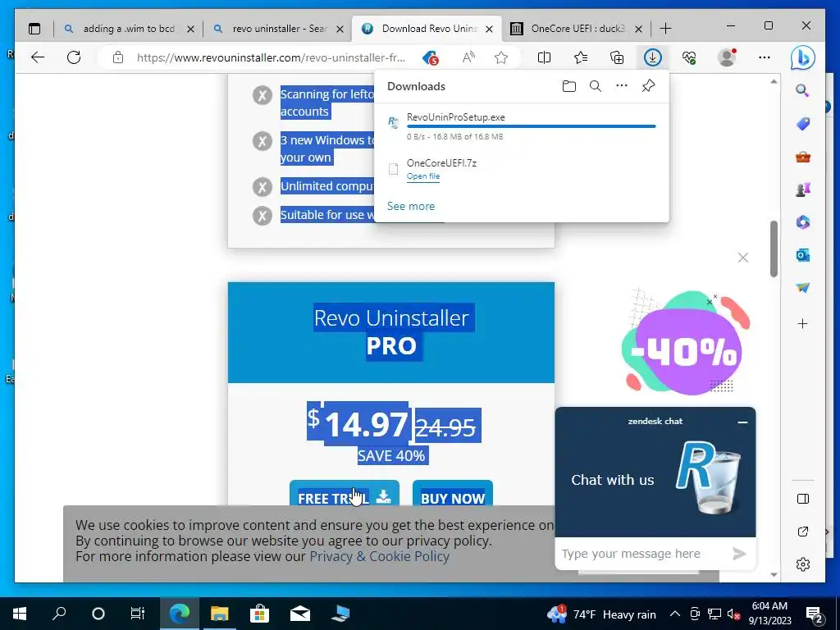Open a new browser tab
The height and width of the screenshot is (630, 840).
665,29
